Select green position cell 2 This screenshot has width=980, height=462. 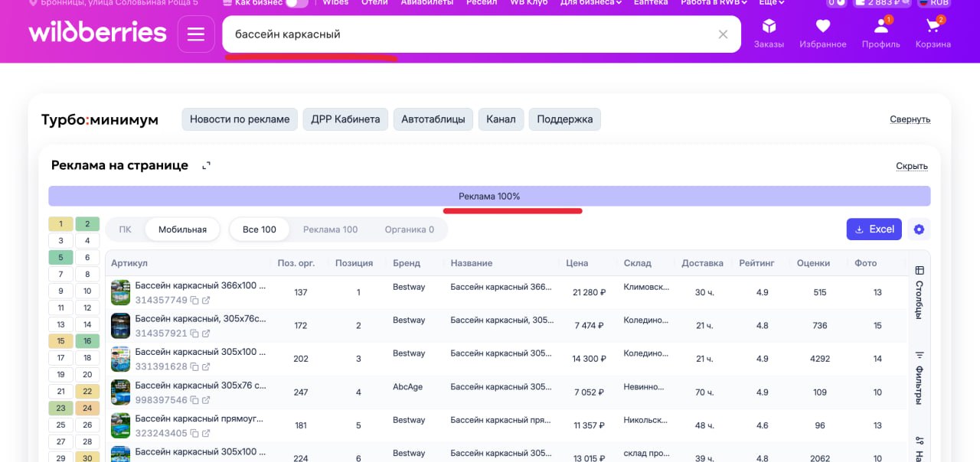(x=87, y=224)
